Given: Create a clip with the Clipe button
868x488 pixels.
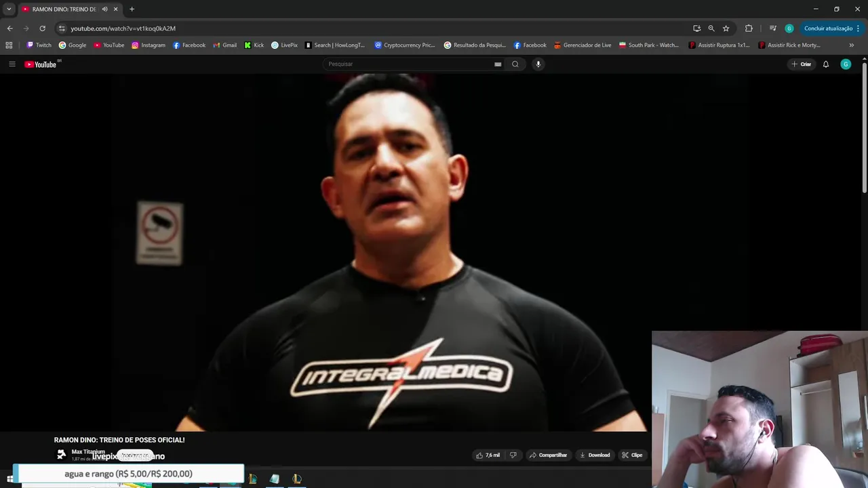Looking at the screenshot, I should click(632, 455).
